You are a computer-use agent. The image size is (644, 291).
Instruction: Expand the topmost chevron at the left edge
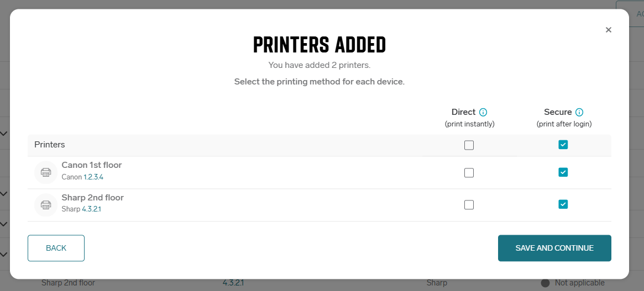[x=4, y=134]
